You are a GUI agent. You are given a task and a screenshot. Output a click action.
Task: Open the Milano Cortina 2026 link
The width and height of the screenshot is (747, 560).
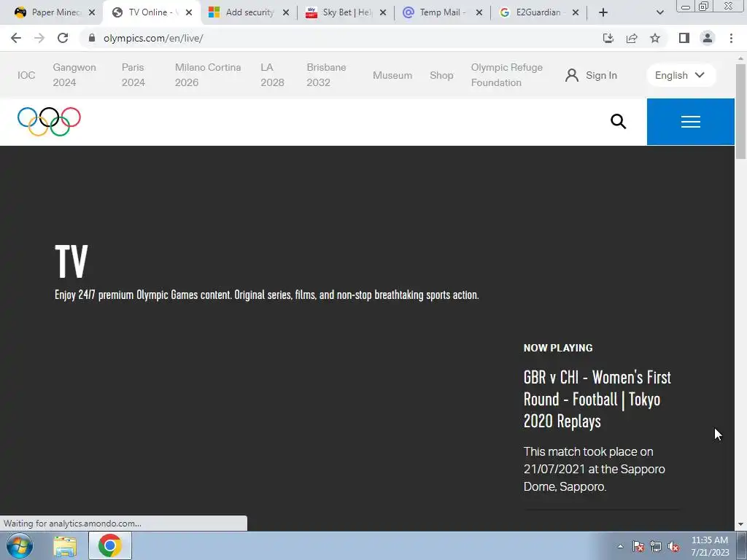click(x=208, y=75)
